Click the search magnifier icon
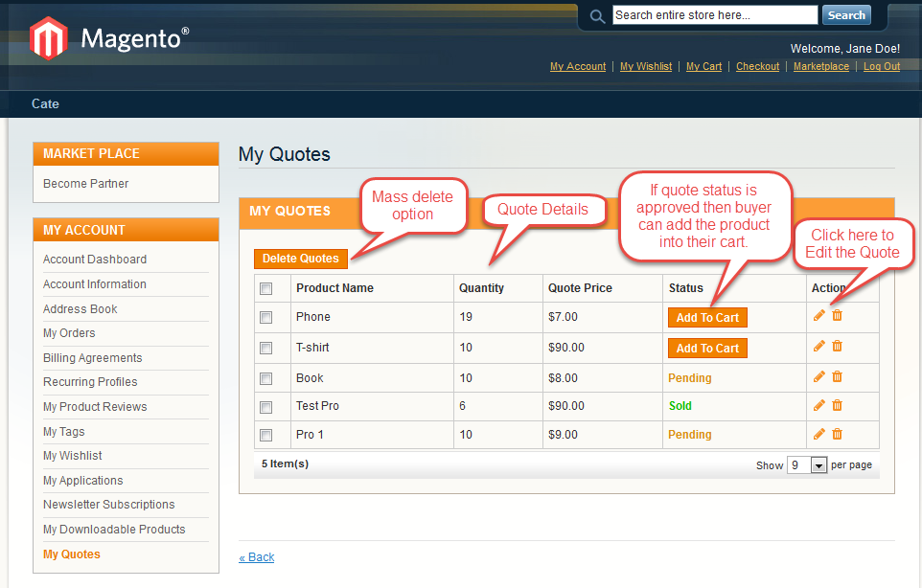The height and width of the screenshot is (588, 922). (597, 16)
